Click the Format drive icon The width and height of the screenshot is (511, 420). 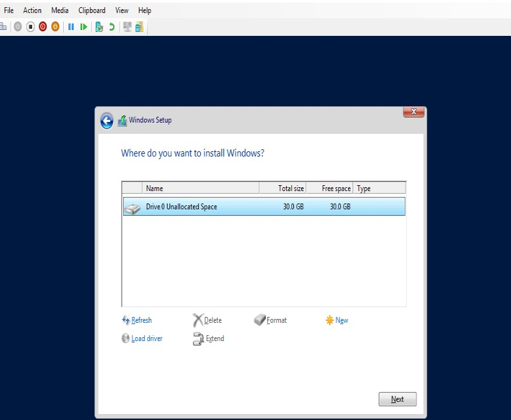click(259, 320)
